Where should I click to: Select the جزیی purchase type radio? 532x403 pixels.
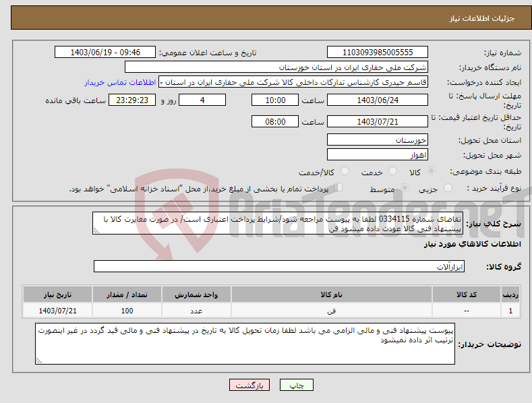point(448,187)
